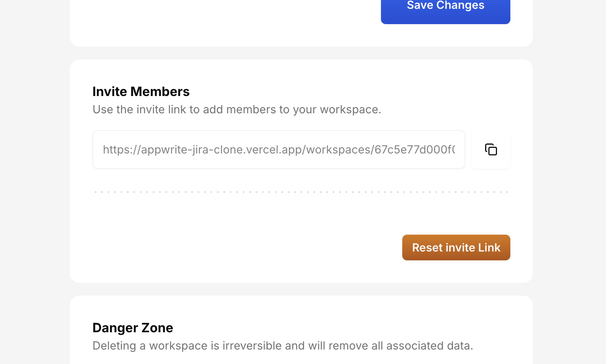
Task: Click the word 'Danger' in the bottom heading
Action: [x=115, y=328]
